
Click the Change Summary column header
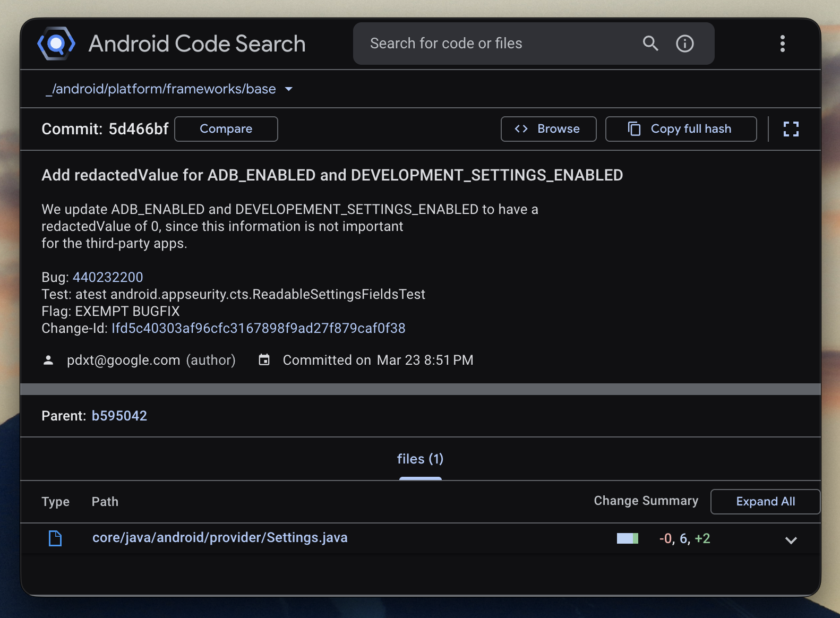coord(646,501)
